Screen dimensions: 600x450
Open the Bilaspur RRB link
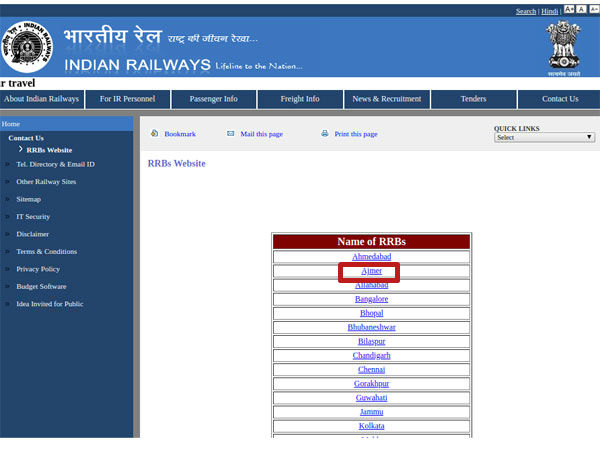[x=372, y=341]
